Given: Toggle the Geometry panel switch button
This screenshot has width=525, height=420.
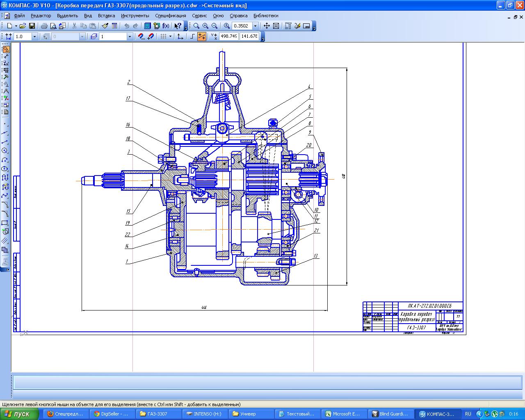Looking at the screenshot, I should pyautogui.click(x=6, y=49).
